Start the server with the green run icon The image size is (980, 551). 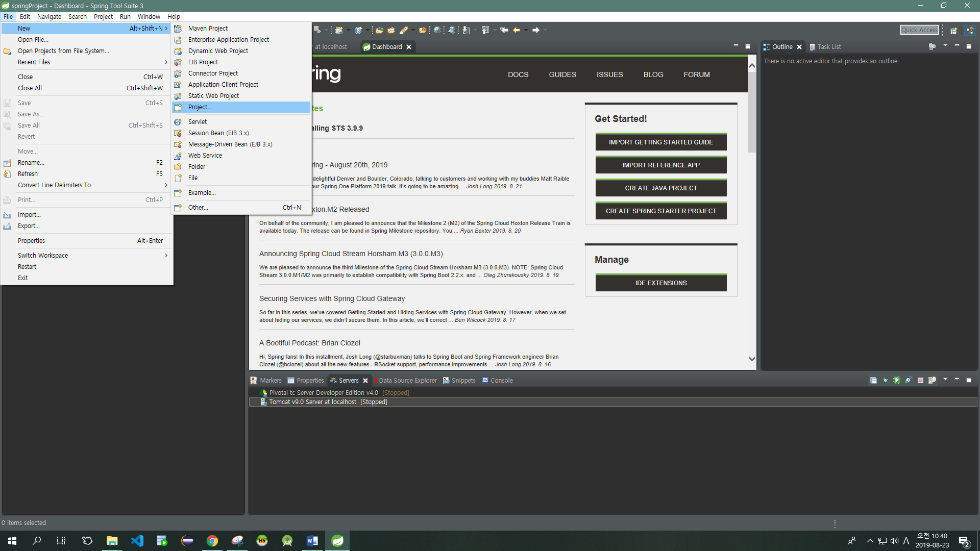point(897,380)
